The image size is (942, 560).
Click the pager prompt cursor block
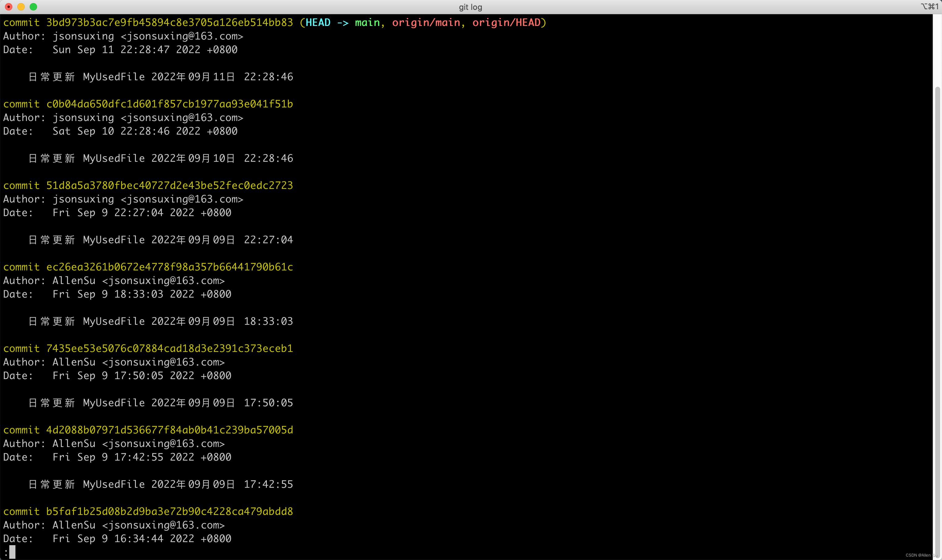12,552
